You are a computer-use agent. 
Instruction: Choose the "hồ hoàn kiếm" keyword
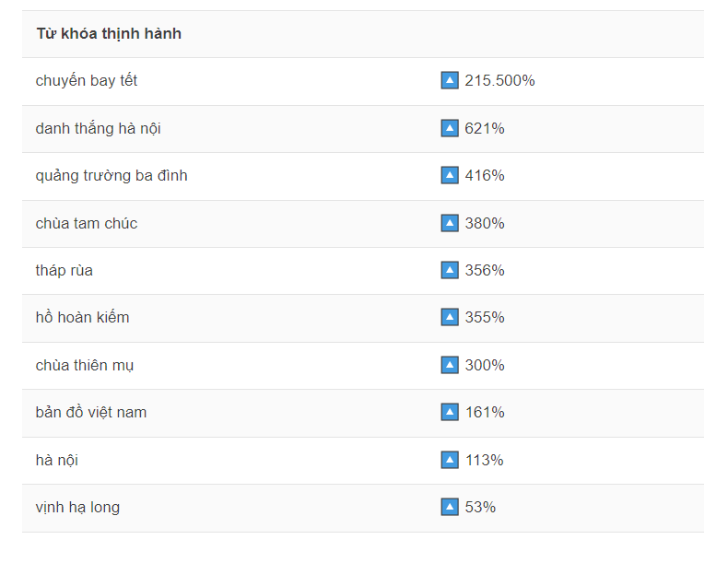coord(82,317)
